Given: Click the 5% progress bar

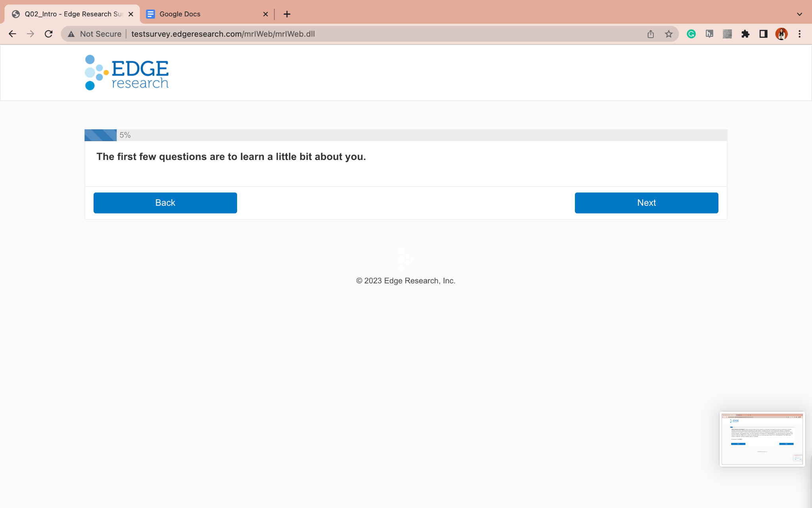Looking at the screenshot, I should 101,135.
